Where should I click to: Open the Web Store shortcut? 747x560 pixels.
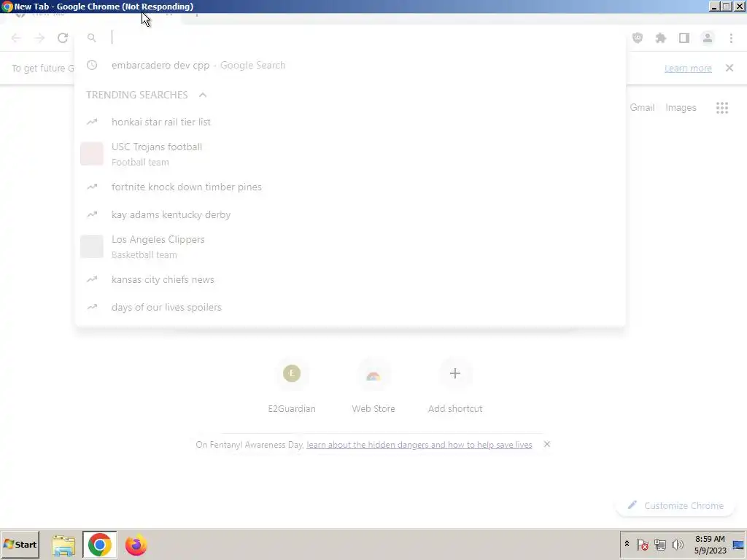(373, 386)
